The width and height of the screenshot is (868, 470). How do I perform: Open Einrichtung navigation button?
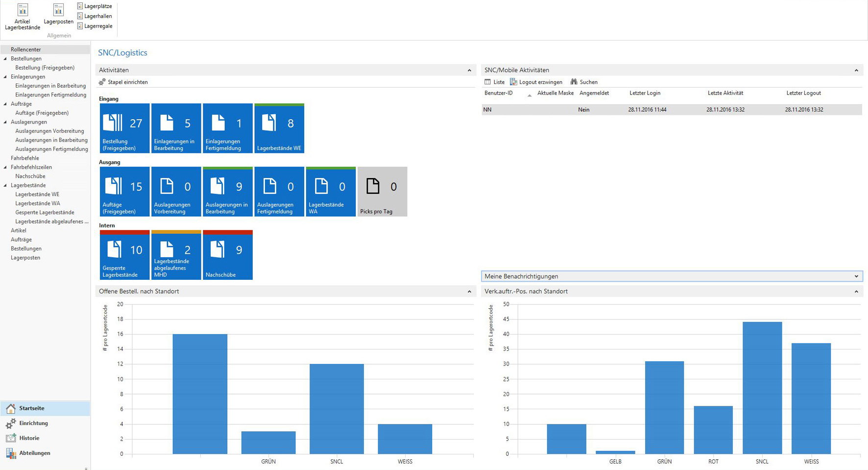[x=45, y=423]
